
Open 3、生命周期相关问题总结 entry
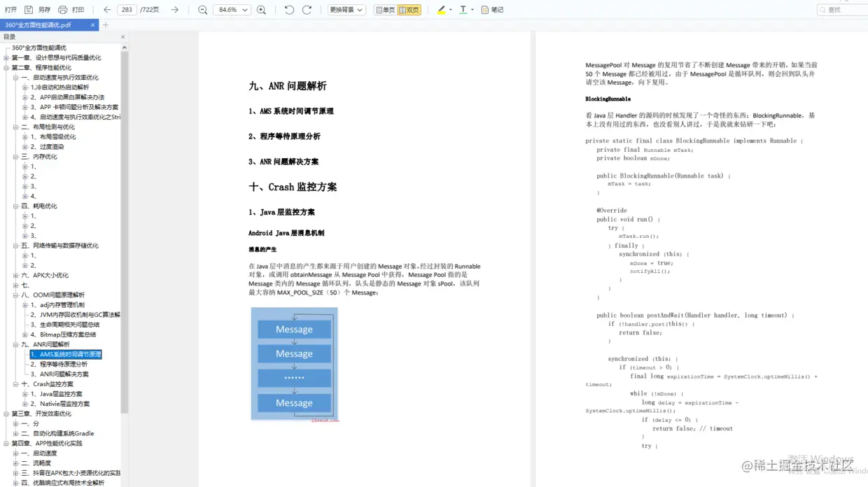click(x=64, y=325)
